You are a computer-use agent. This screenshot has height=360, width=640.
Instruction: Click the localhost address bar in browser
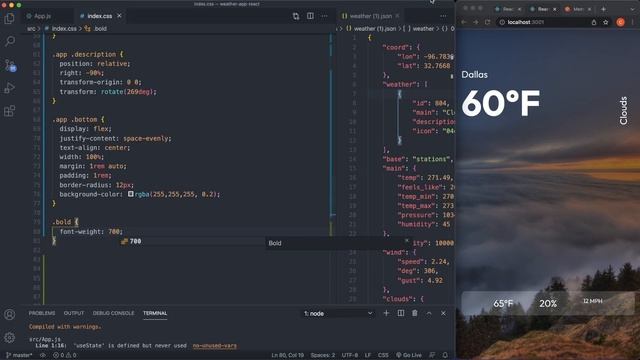[x=543, y=22]
